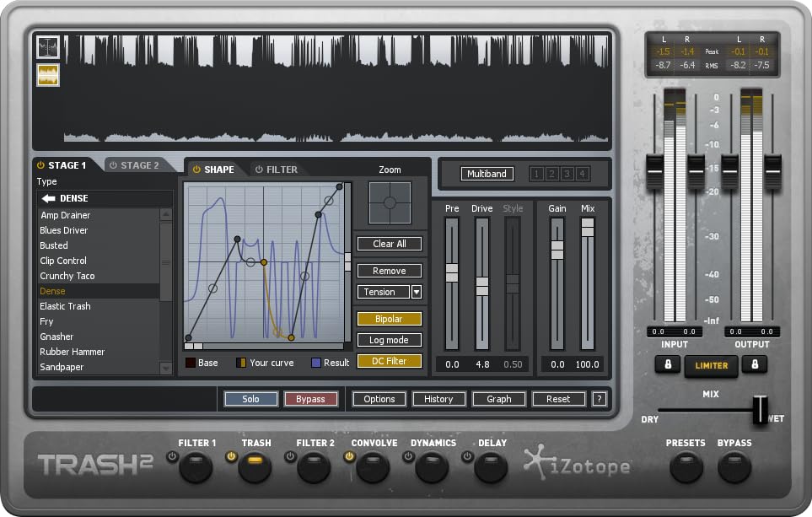Screen dimensions: 812x517
Task: Disable the Bipolar option
Action: pyautogui.click(x=389, y=319)
